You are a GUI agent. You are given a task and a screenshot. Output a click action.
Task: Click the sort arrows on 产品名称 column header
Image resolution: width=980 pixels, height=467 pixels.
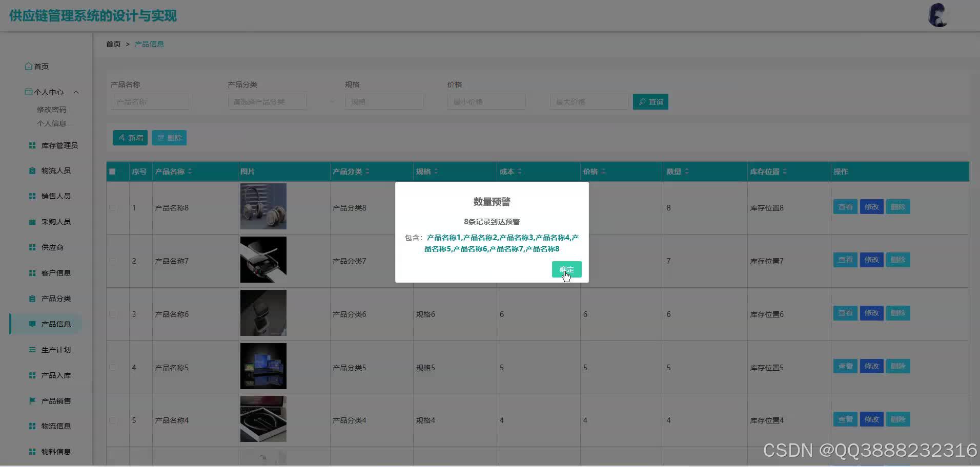(190, 172)
